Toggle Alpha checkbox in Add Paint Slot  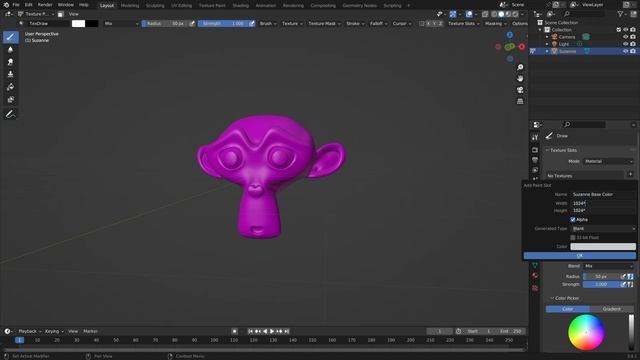coord(573,220)
